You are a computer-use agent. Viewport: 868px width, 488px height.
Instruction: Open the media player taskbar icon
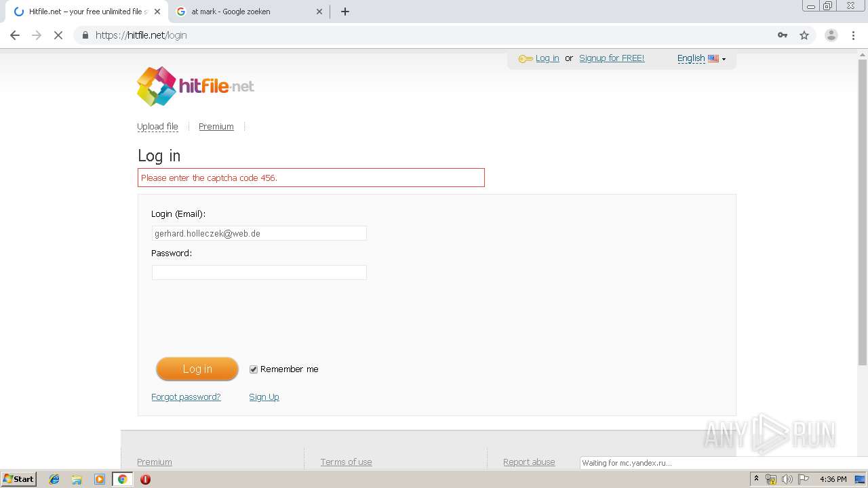click(x=100, y=479)
